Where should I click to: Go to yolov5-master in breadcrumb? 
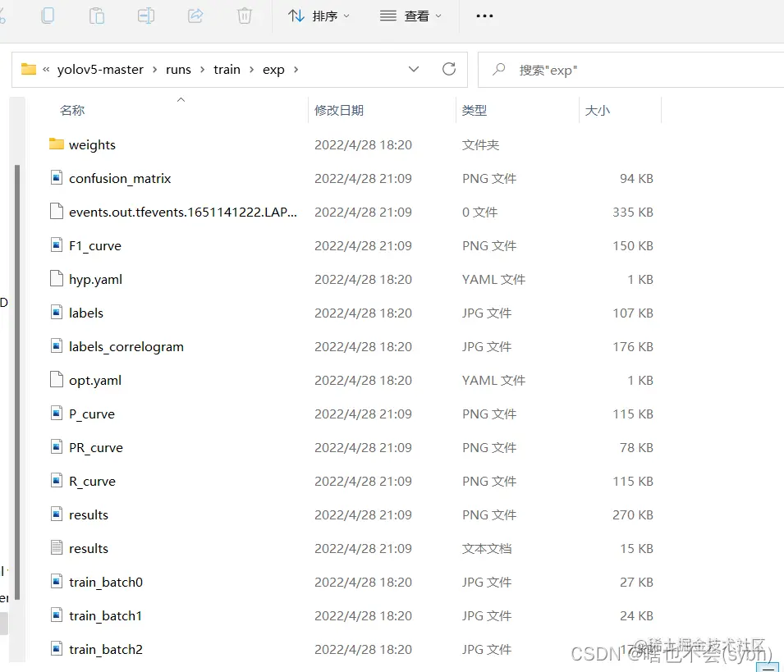click(x=100, y=70)
